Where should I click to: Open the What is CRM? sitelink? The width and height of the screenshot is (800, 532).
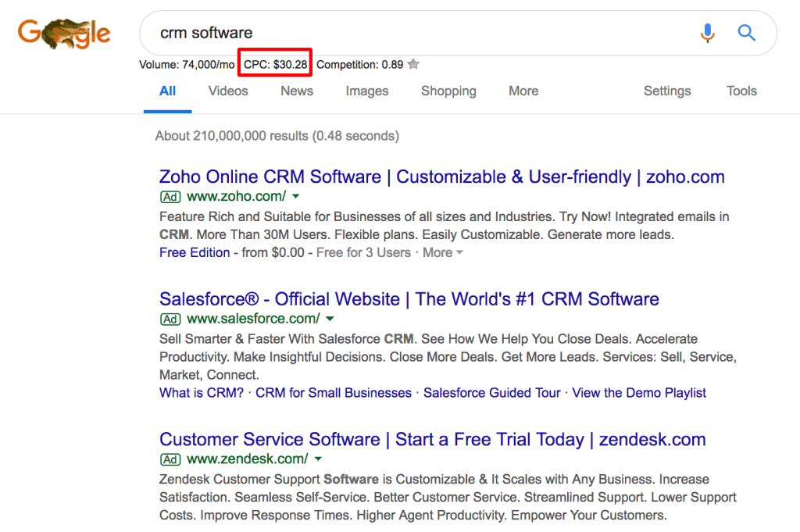[x=202, y=393]
